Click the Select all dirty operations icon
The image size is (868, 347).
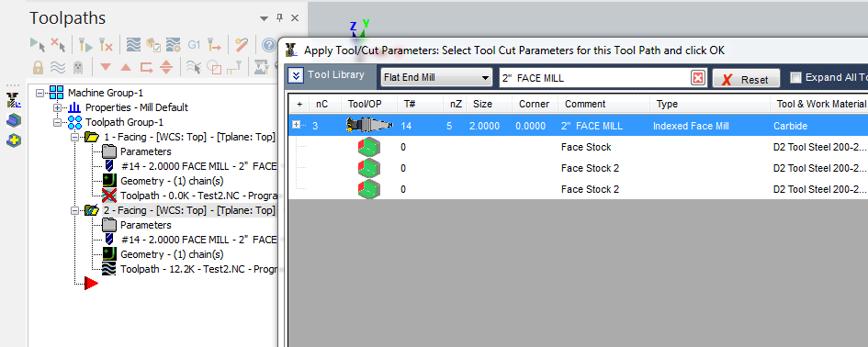click(x=58, y=44)
